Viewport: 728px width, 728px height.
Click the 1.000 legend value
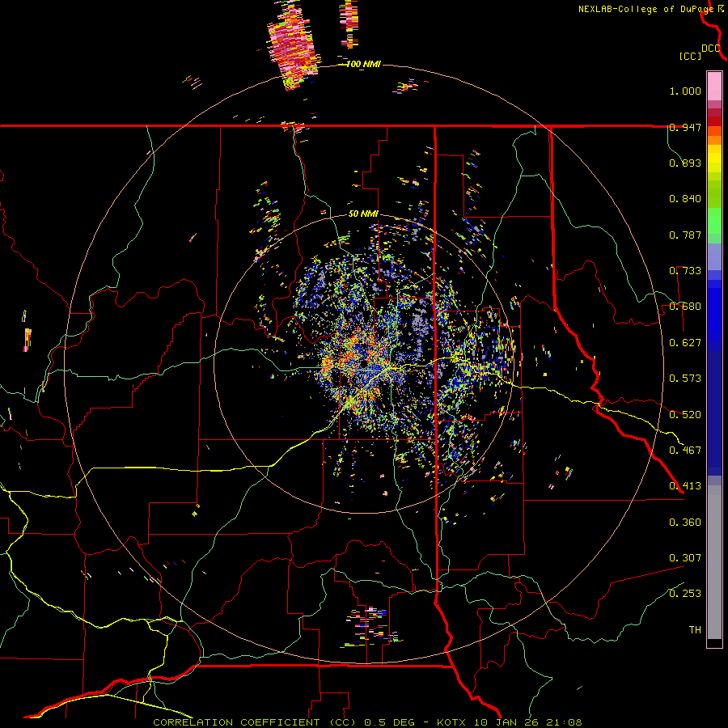(x=685, y=91)
